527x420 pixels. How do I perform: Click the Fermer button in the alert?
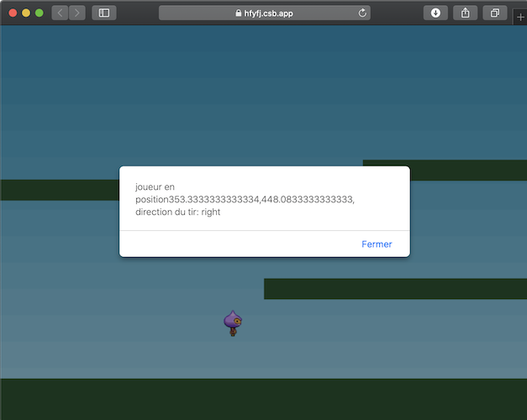pyautogui.click(x=377, y=244)
